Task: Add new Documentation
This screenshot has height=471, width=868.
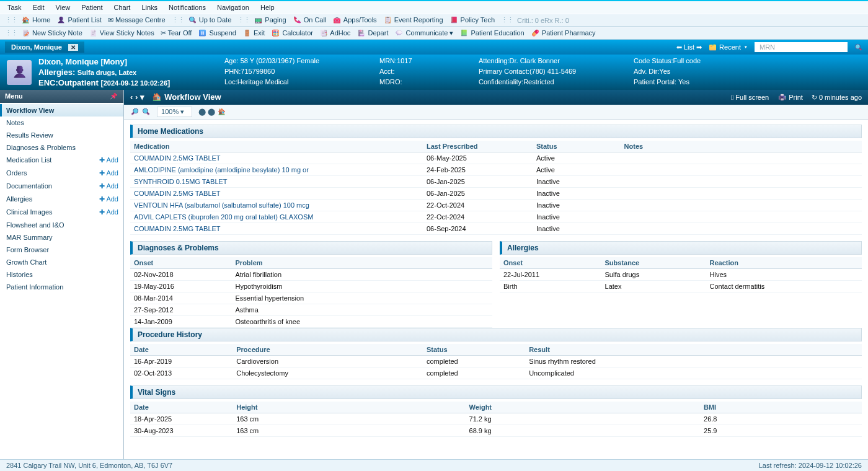Action: tap(108, 186)
